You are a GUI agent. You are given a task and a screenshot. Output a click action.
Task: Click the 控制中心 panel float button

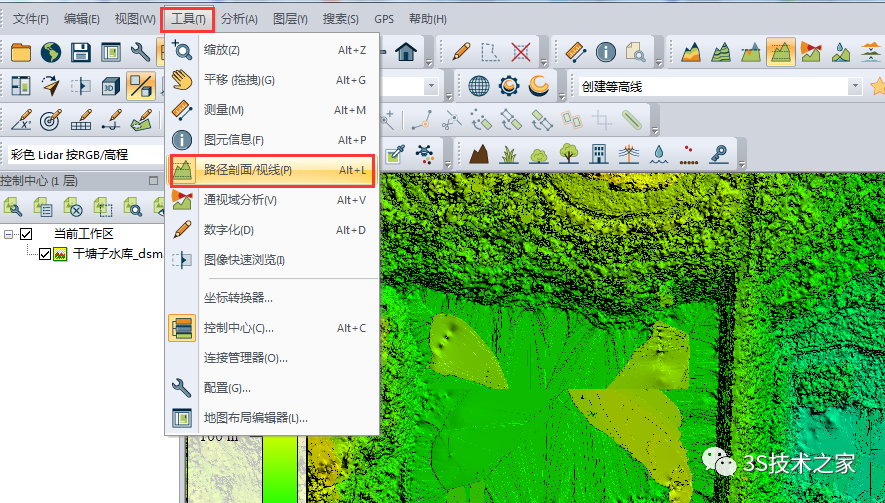pyautogui.click(x=153, y=181)
